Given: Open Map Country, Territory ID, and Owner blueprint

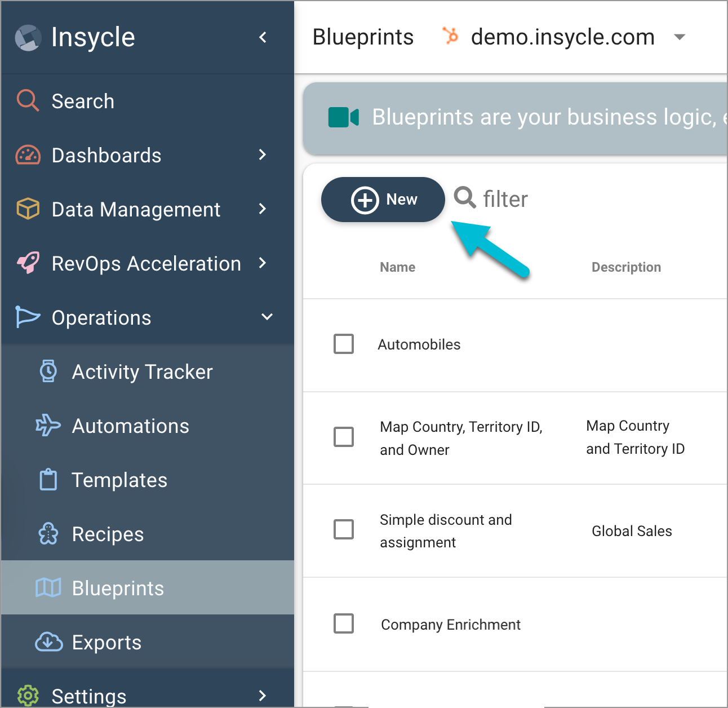Looking at the screenshot, I should [461, 438].
